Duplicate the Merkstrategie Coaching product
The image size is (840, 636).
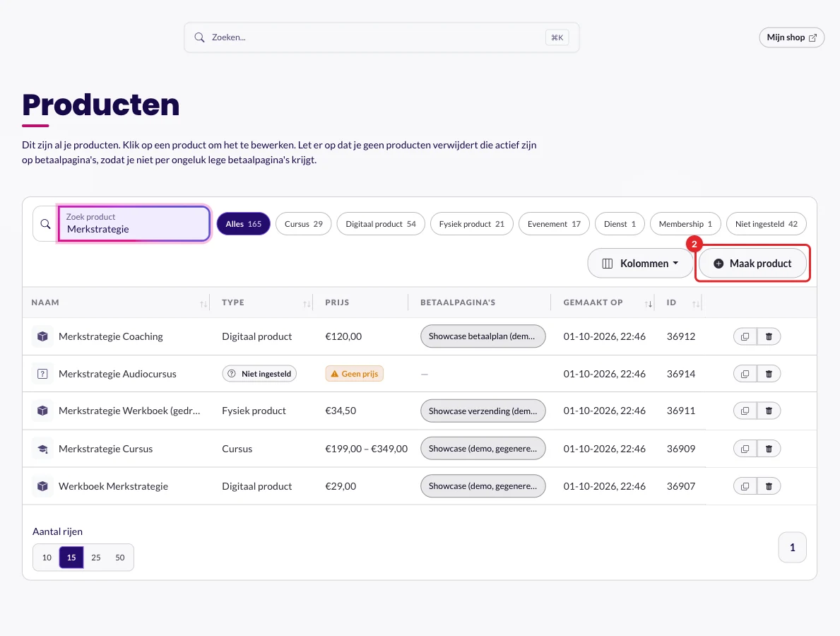tap(745, 336)
